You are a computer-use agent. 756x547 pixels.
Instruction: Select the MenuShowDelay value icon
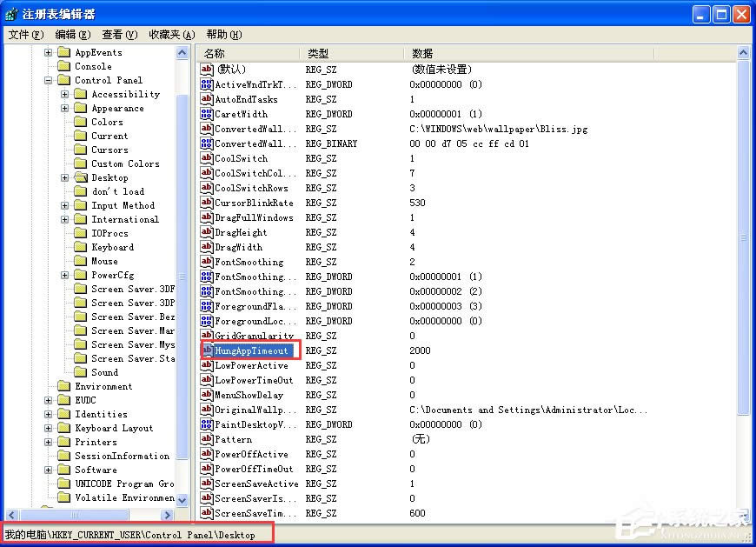click(207, 395)
